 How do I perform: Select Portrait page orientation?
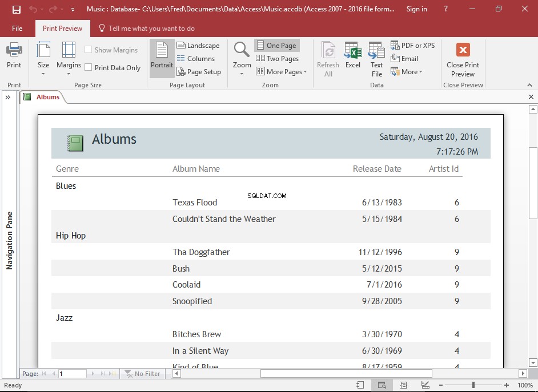162,59
